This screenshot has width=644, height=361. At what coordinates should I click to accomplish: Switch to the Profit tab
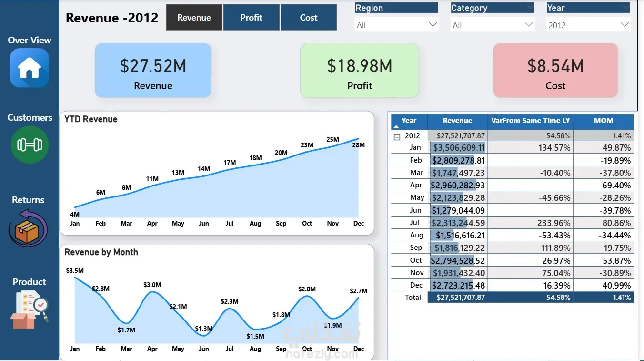click(252, 18)
